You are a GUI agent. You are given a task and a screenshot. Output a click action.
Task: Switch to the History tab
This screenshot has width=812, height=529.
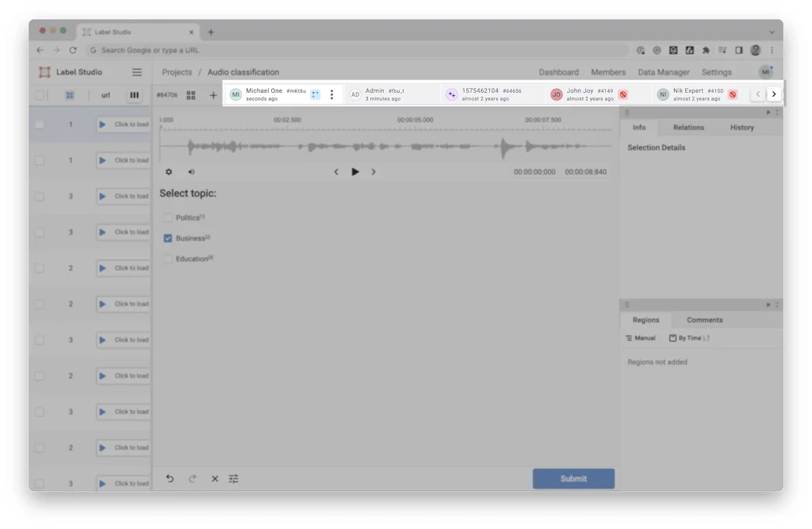pos(741,128)
